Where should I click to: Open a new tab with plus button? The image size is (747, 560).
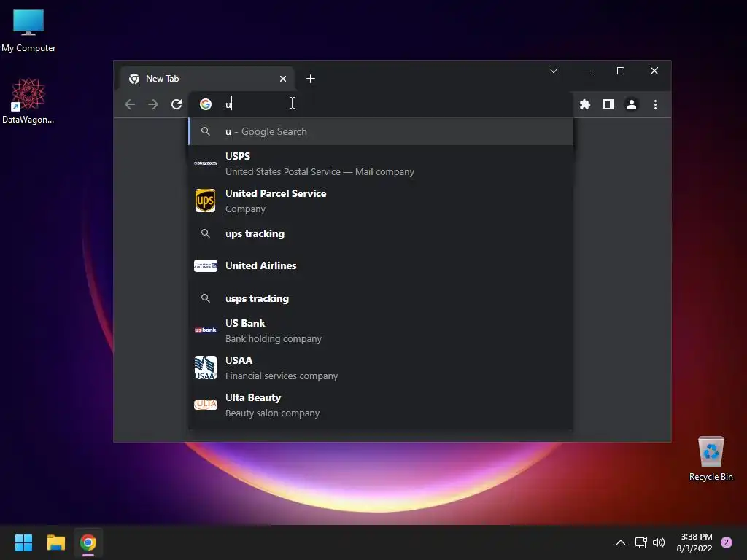[x=311, y=79]
